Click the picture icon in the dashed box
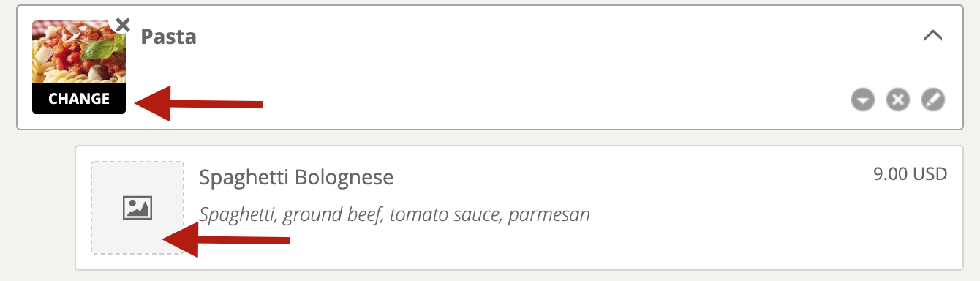 [137, 208]
